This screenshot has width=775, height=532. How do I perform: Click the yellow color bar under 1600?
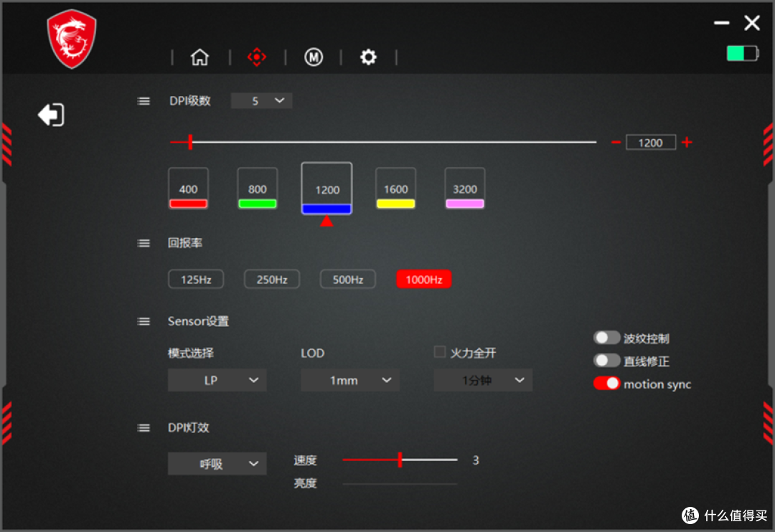tap(396, 204)
